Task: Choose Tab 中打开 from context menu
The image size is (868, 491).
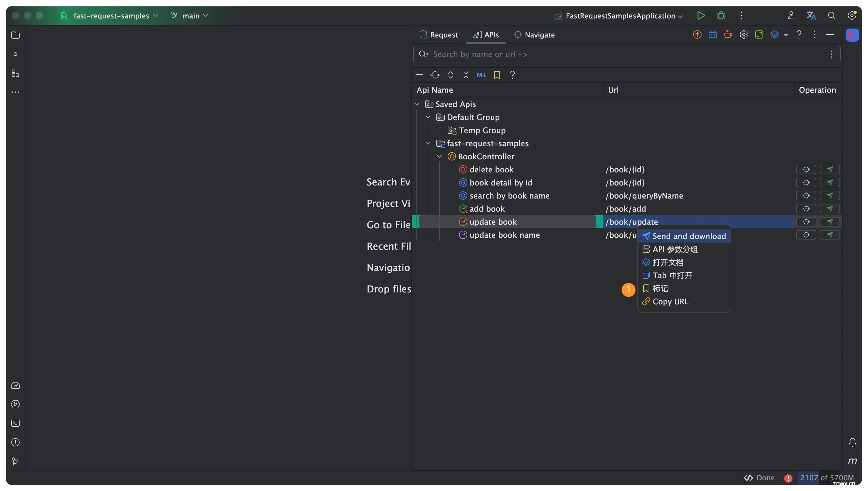Action: [x=684, y=276]
